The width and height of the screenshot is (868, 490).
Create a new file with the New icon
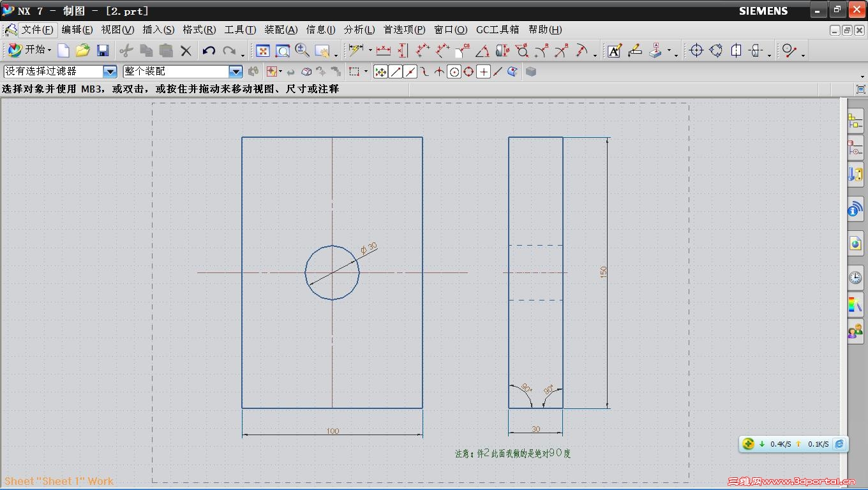(x=63, y=50)
